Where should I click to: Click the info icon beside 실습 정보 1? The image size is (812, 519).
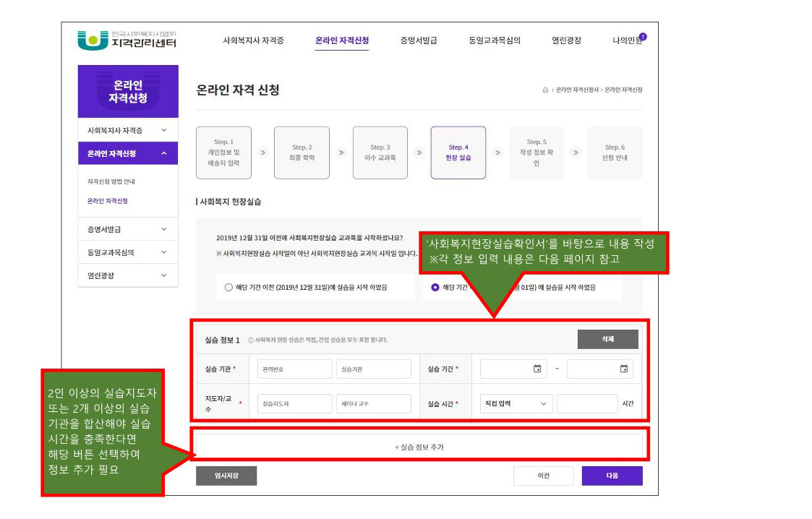point(251,340)
